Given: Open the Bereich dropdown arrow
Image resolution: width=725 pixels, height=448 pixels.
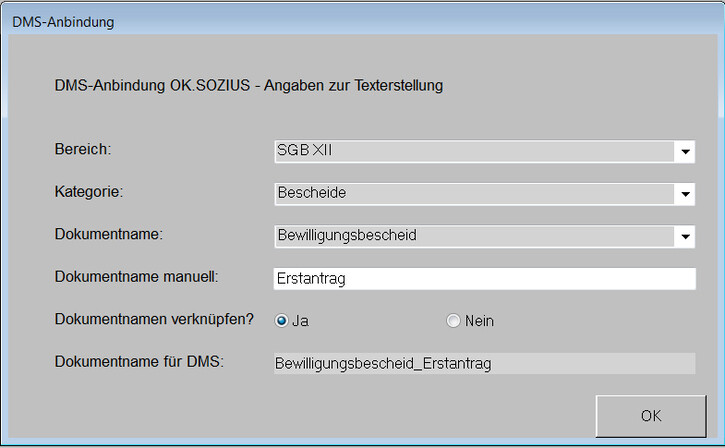Looking at the screenshot, I should click(x=685, y=152).
